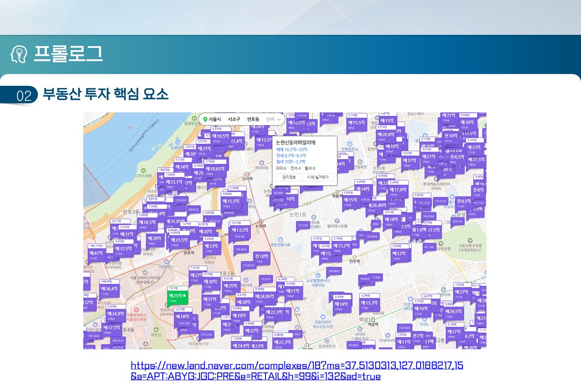Click the 전세 8.3억~8.5억 price line
Viewport: 581px width, 392px height.
[x=291, y=155]
